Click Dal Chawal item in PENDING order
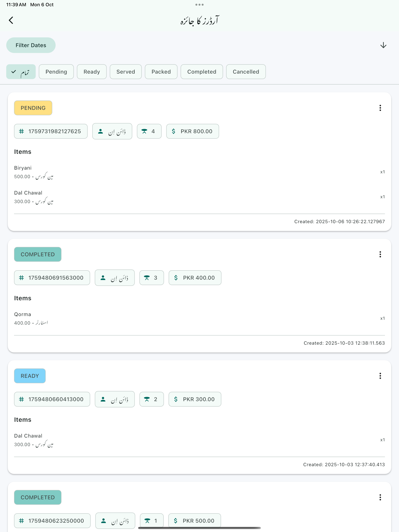The width and height of the screenshot is (399, 532). click(199, 197)
